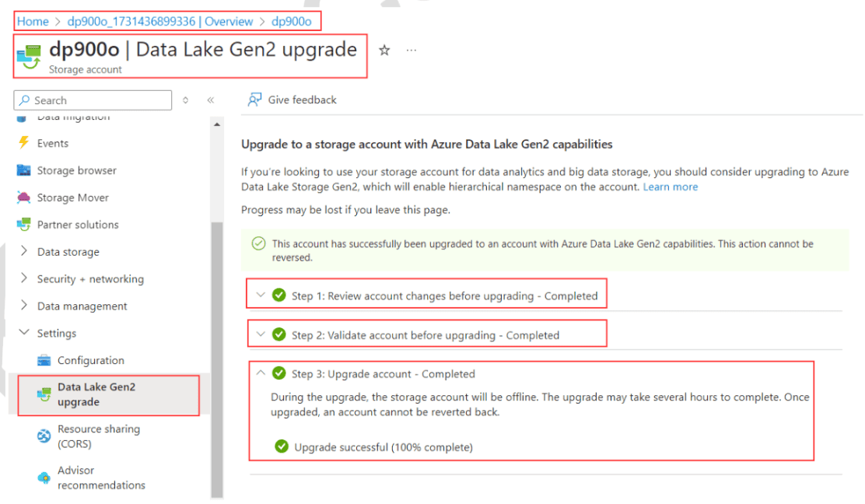Go to Home breadcrumb link
Viewport: 865px width, 504px height.
click(33, 22)
